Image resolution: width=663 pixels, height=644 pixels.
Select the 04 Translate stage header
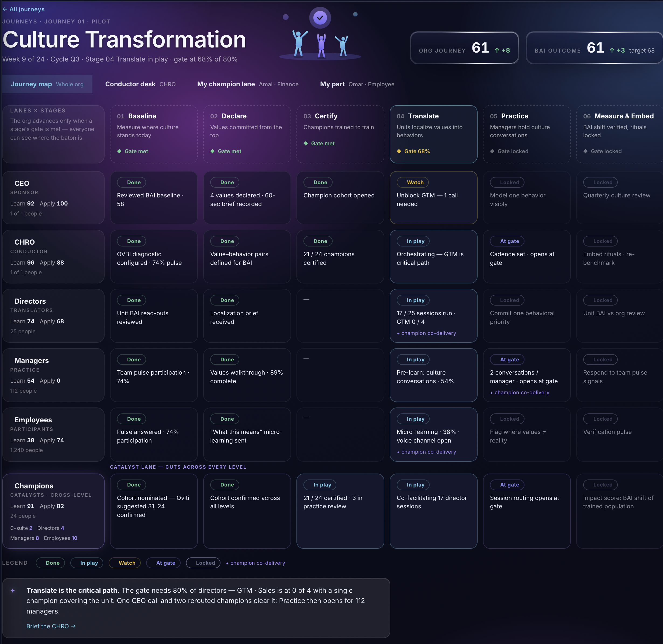[434, 134]
